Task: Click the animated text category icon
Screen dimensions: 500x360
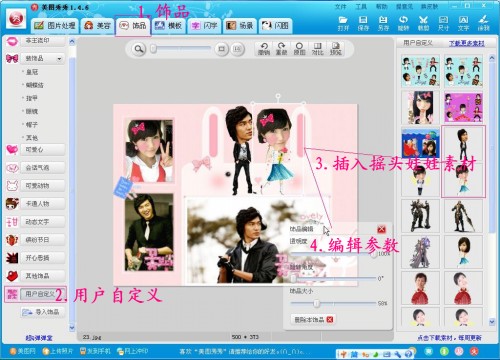Action: click(x=12, y=222)
